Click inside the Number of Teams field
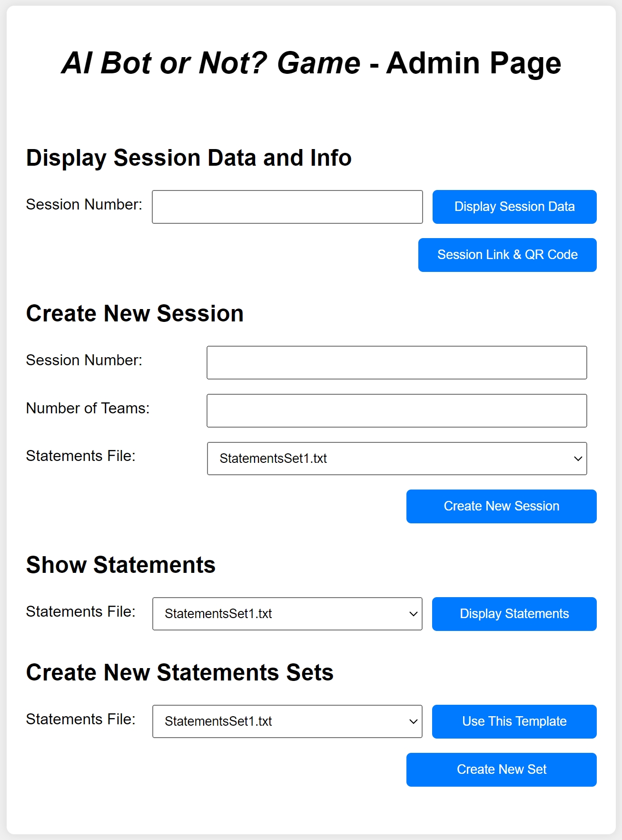The width and height of the screenshot is (622, 840). tap(396, 410)
